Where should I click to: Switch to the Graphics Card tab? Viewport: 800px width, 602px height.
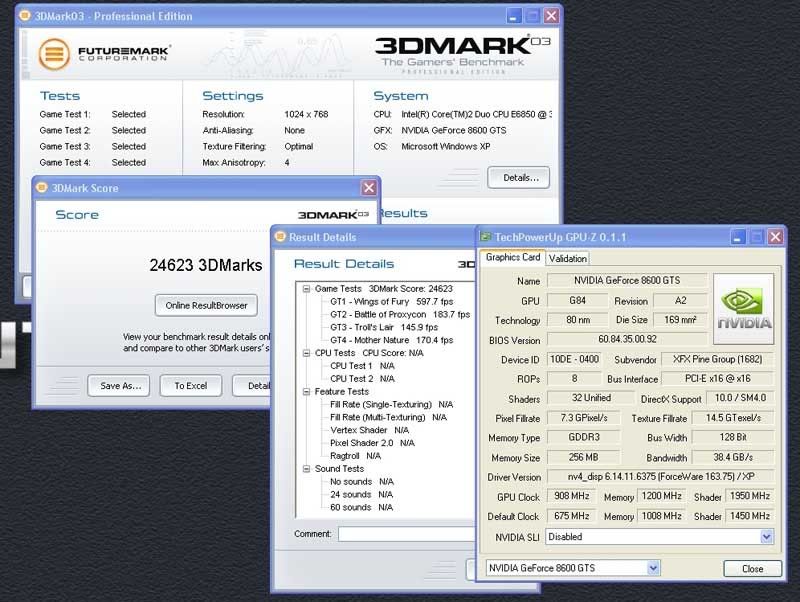coord(513,258)
